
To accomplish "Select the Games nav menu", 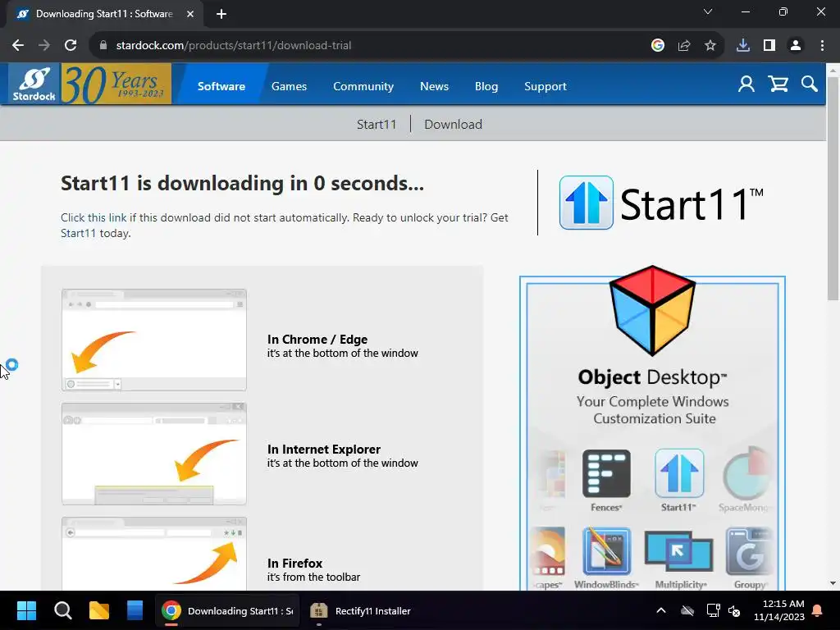I will [x=290, y=86].
